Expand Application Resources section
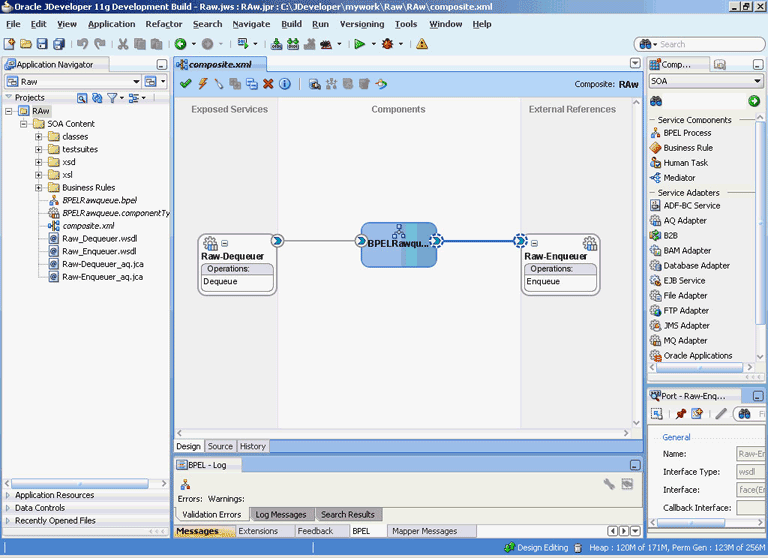 pos(8,495)
